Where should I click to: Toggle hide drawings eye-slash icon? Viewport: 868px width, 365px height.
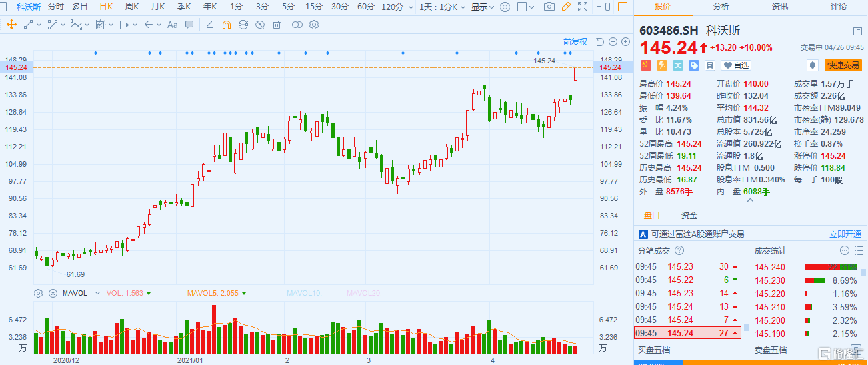click(x=260, y=25)
